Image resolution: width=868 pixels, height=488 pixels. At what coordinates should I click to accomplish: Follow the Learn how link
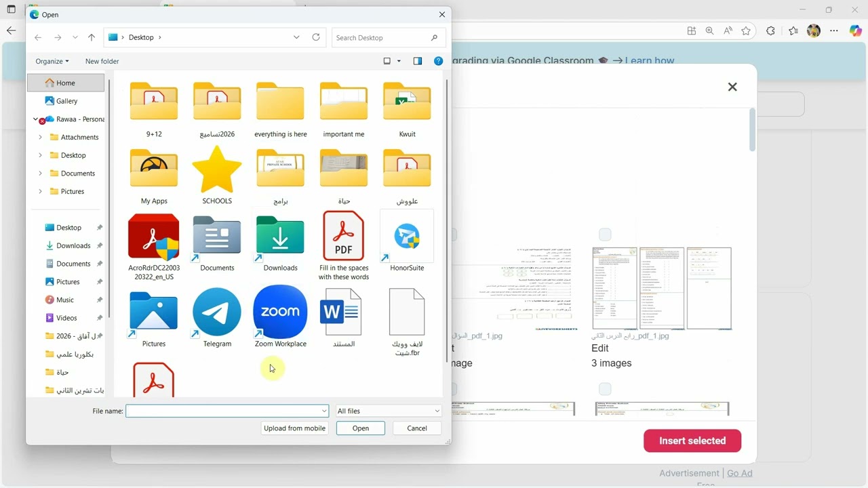[x=650, y=60]
